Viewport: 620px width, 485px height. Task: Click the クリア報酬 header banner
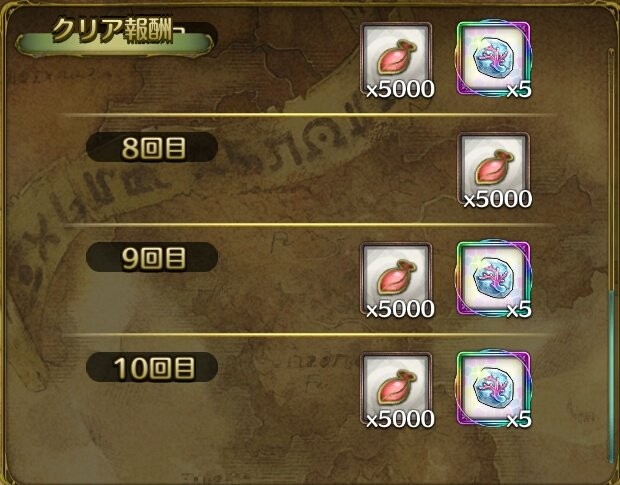(115, 36)
